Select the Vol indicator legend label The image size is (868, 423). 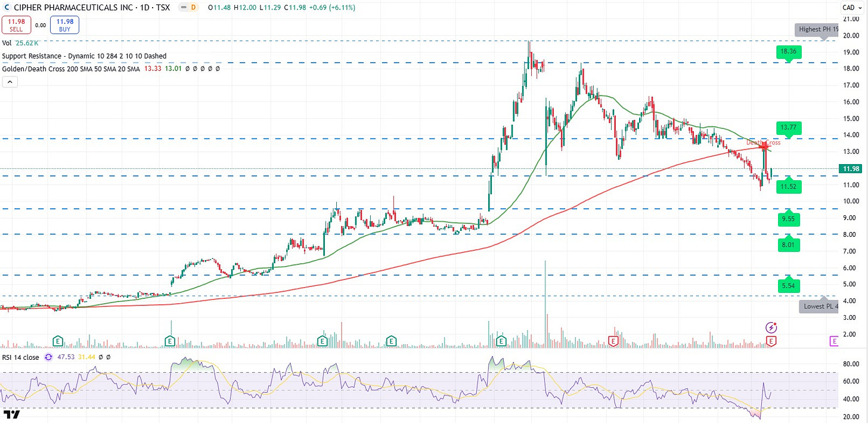coord(7,43)
